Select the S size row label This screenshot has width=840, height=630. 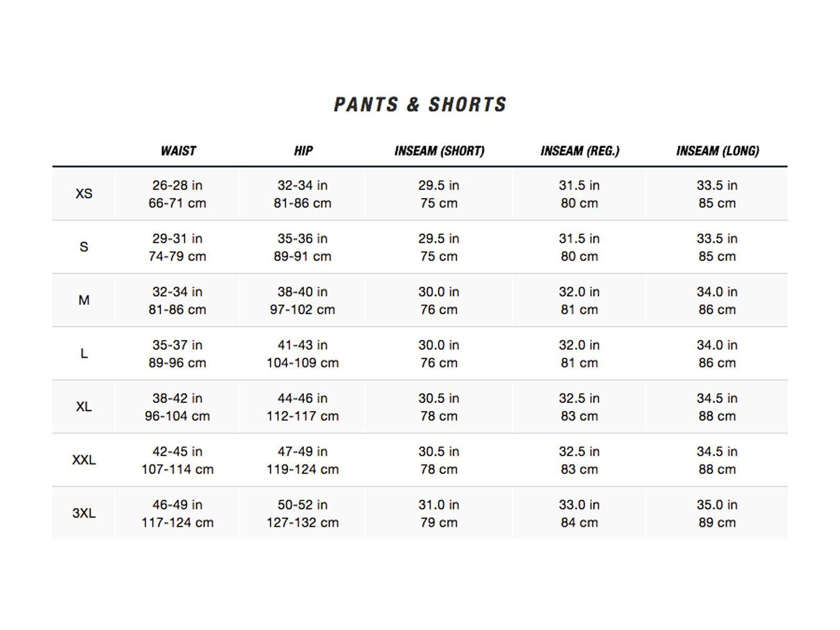click(84, 247)
